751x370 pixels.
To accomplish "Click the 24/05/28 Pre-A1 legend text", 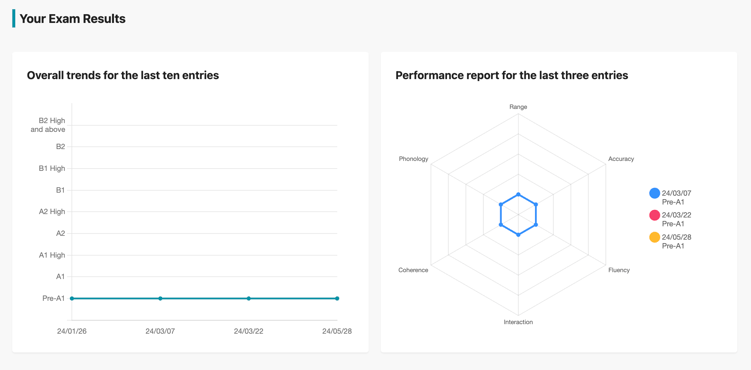I will (676, 241).
